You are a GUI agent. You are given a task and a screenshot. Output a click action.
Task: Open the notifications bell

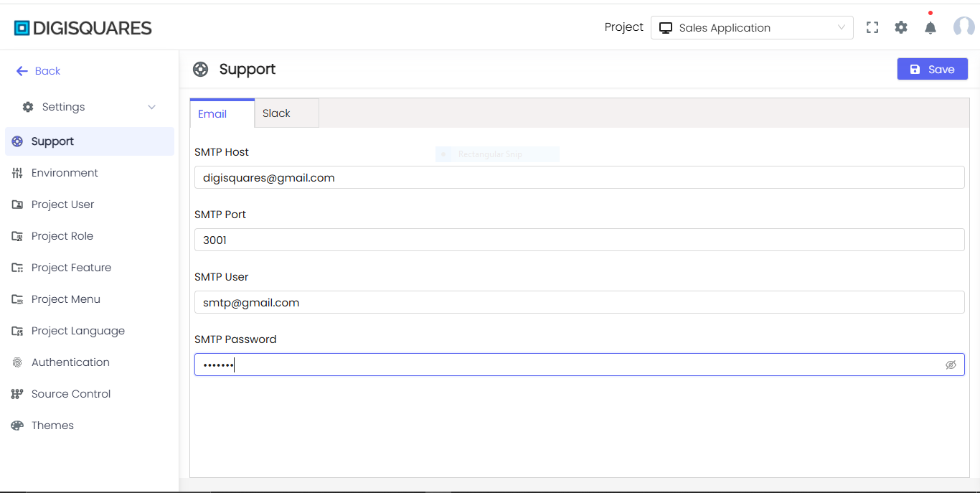tap(930, 27)
